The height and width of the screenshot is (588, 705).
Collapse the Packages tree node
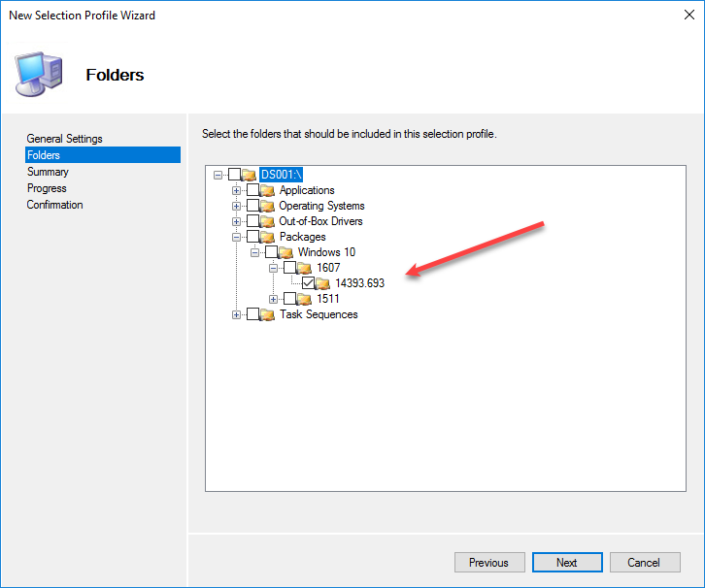click(x=236, y=237)
